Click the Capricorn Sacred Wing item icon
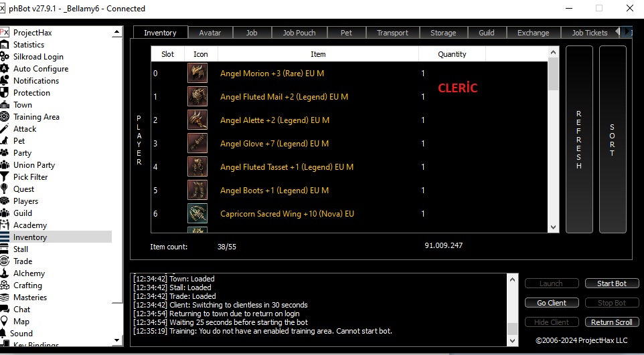 click(197, 213)
